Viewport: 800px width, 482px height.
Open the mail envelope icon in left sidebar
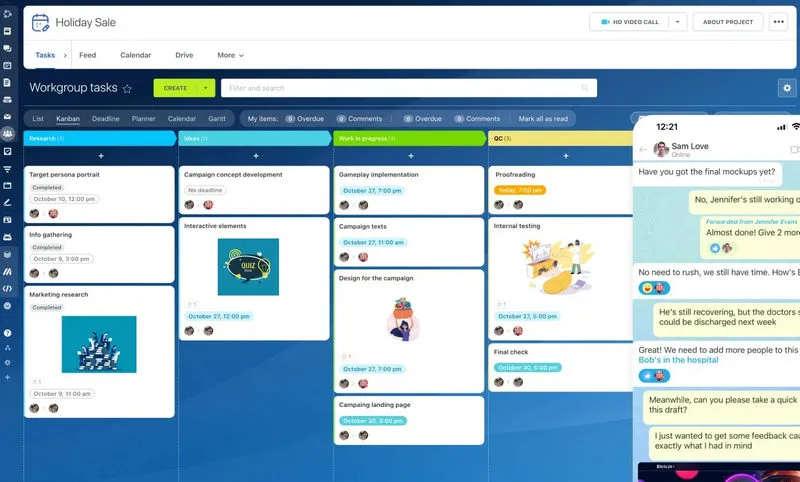coord(7,117)
